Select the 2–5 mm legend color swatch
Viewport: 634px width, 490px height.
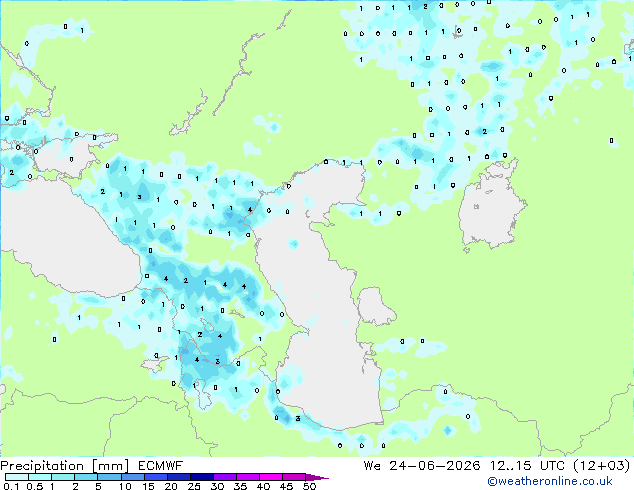pos(86,477)
